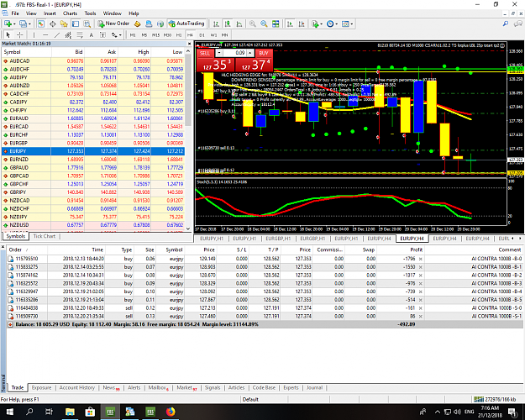This screenshot has width=525, height=420.
Task: Open the Strategy Tester magnifier icon
Action: [x=87, y=24]
